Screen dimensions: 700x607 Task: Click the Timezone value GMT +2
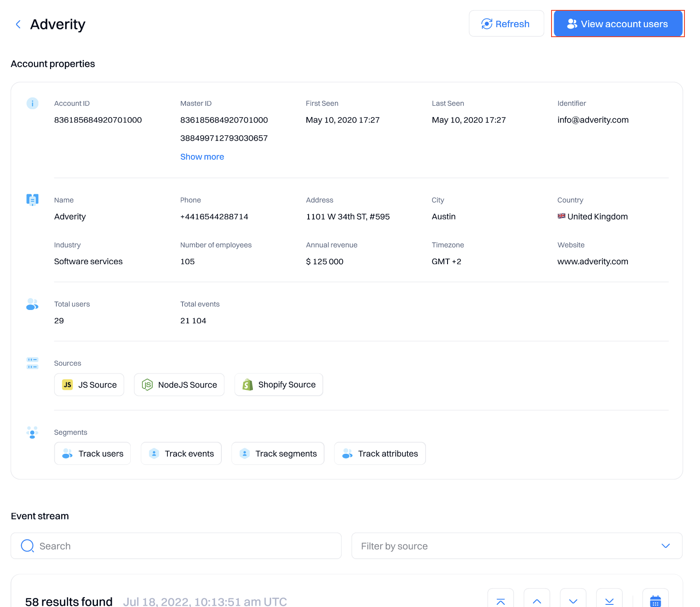(x=447, y=262)
